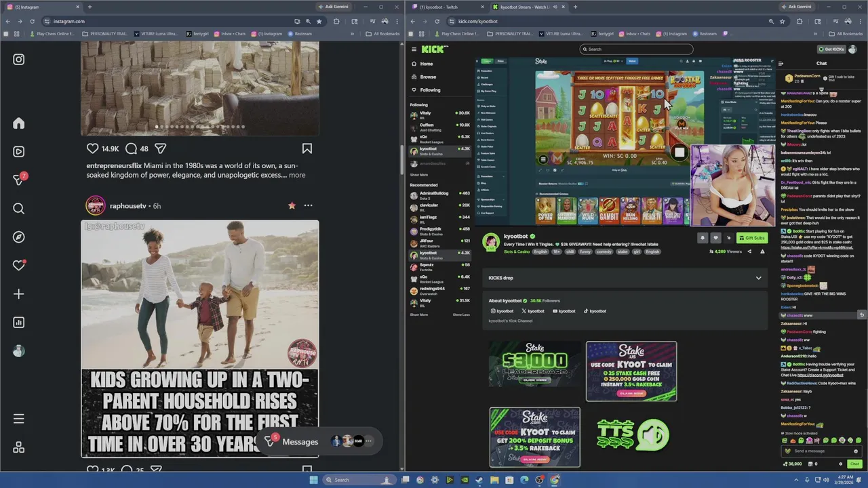Report kyootbot stream warning icon

coord(762,251)
